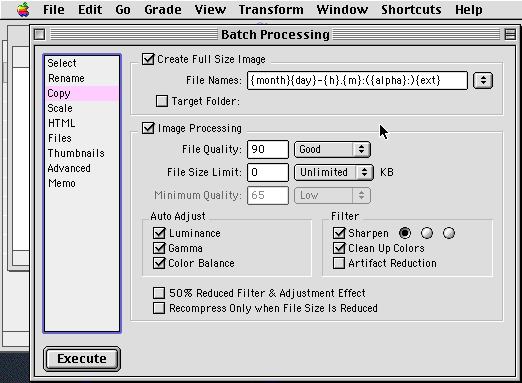Click in the File Quality field showing 90
Screen dimensions: 522x383
point(268,149)
